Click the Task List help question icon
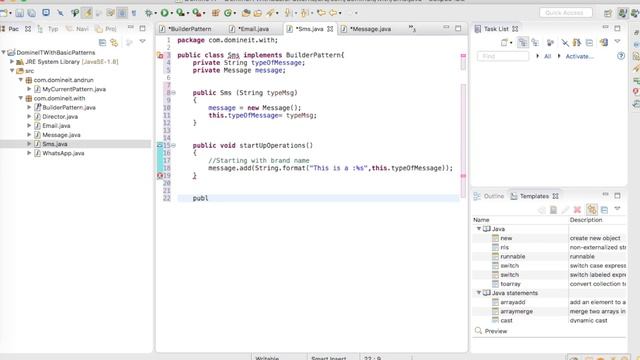This screenshot has height=360, width=640. click(621, 56)
